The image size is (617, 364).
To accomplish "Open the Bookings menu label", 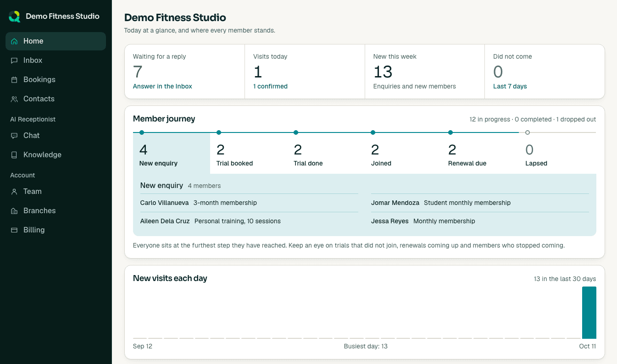I will (x=39, y=80).
